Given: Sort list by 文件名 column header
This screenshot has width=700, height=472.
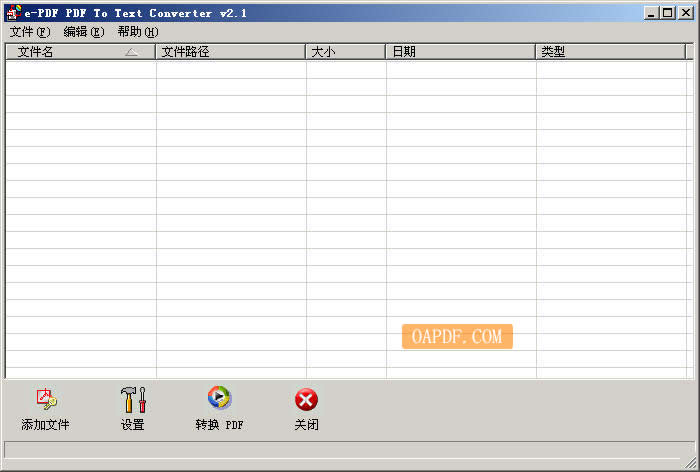Looking at the screenshot, I should pyautogui.click(x=80, y=52).
